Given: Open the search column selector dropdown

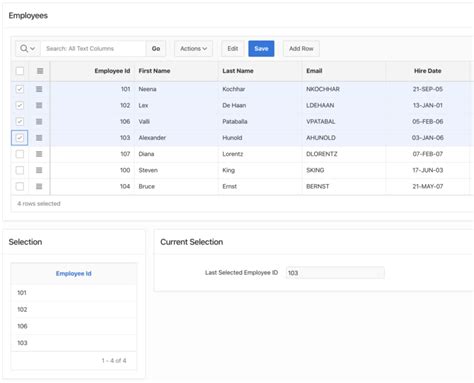Looking at the screenshot, I should (28, 49).
